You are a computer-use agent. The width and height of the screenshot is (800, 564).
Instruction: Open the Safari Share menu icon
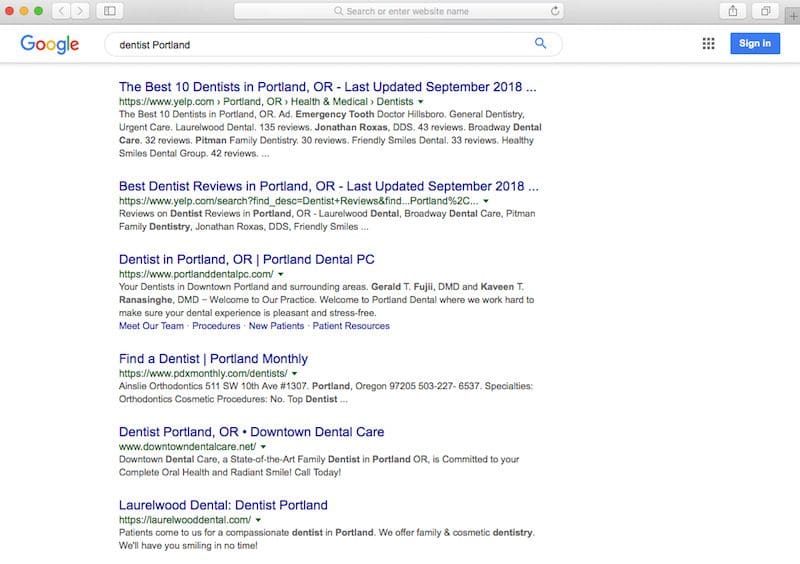pyautogui.click(x=732, y=11)
